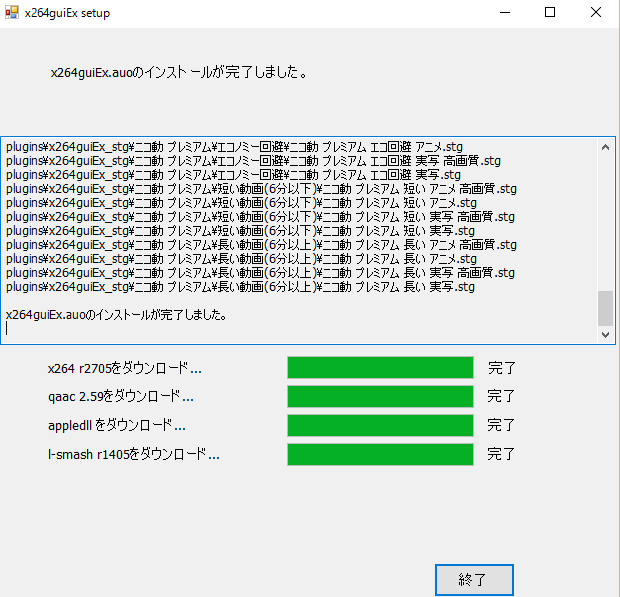Click the 'x264 r2705をダウンロード' label
620x597 pixels.
point(124,368)
